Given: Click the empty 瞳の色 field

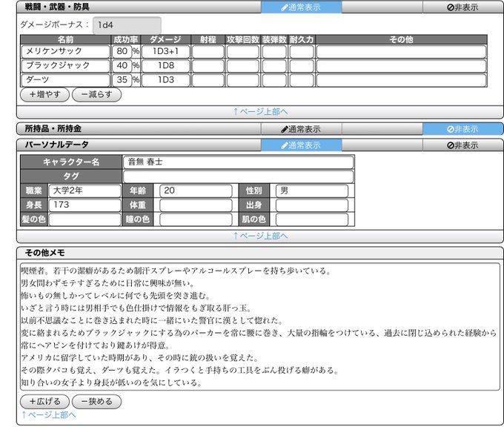Looking at the screenshot, I should coord(196,219).
